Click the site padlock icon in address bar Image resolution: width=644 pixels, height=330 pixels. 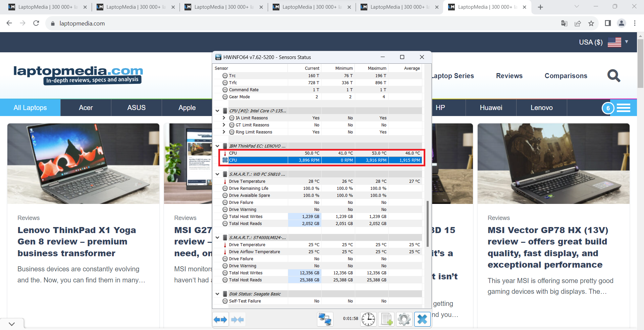point(53,23)
